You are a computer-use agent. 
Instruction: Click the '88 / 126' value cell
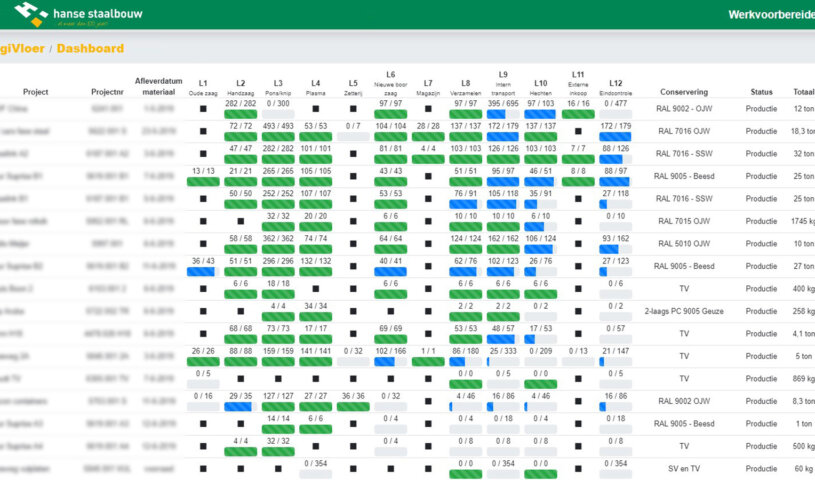coord(615,148)
